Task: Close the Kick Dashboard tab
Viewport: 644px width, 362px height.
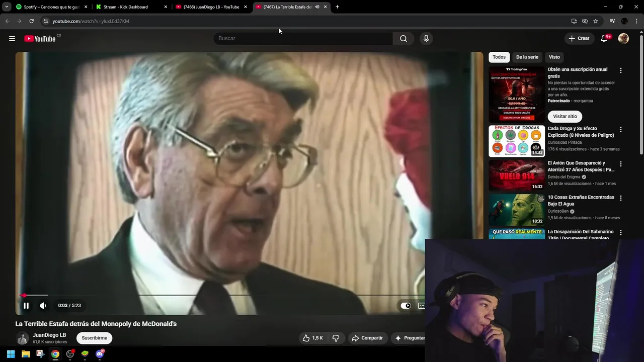Action: pos(166,7)
